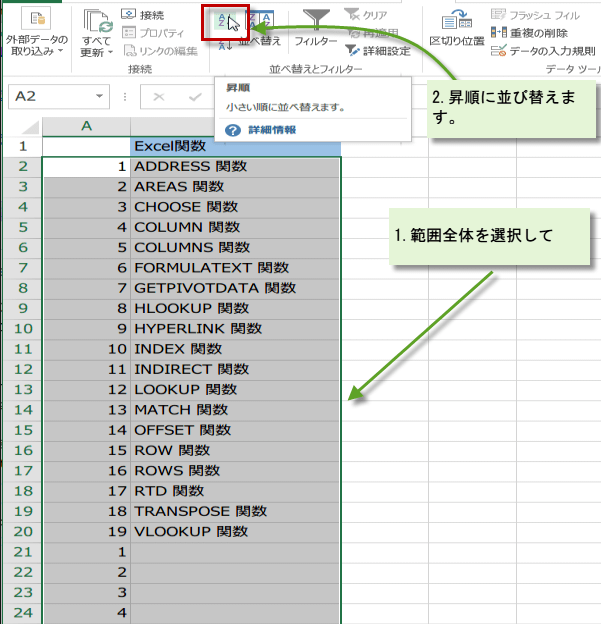Screen dimensions: 601x624
Task: Toggle the フィルター funnel button
Action: point(316,27)
